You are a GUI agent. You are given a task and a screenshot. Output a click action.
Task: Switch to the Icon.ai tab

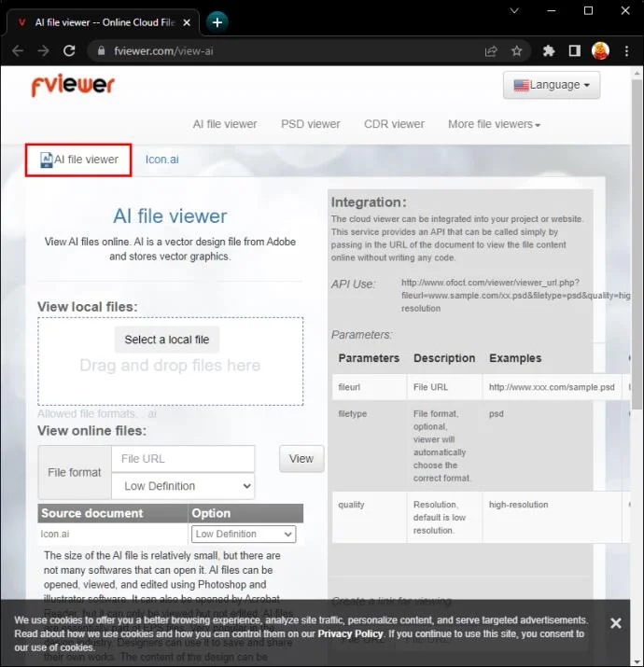coord(161,160)
